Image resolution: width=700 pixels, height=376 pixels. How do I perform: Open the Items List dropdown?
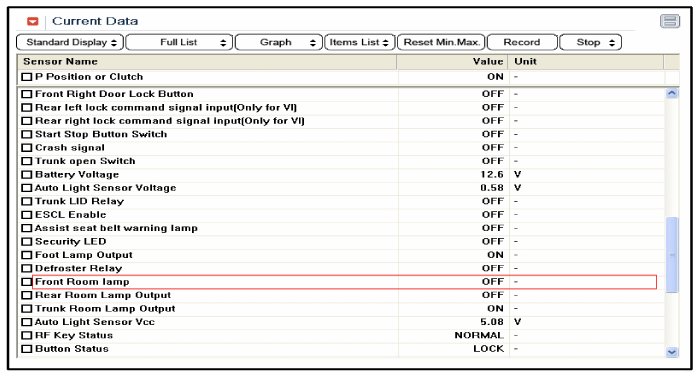pyautogui.click(x=360, y=42)
